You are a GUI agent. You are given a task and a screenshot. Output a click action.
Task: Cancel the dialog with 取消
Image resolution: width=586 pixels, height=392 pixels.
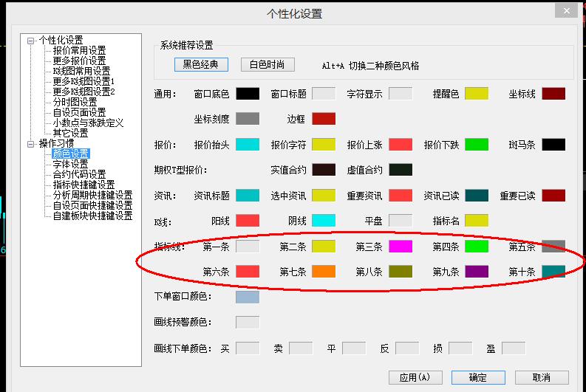(541, 377)
